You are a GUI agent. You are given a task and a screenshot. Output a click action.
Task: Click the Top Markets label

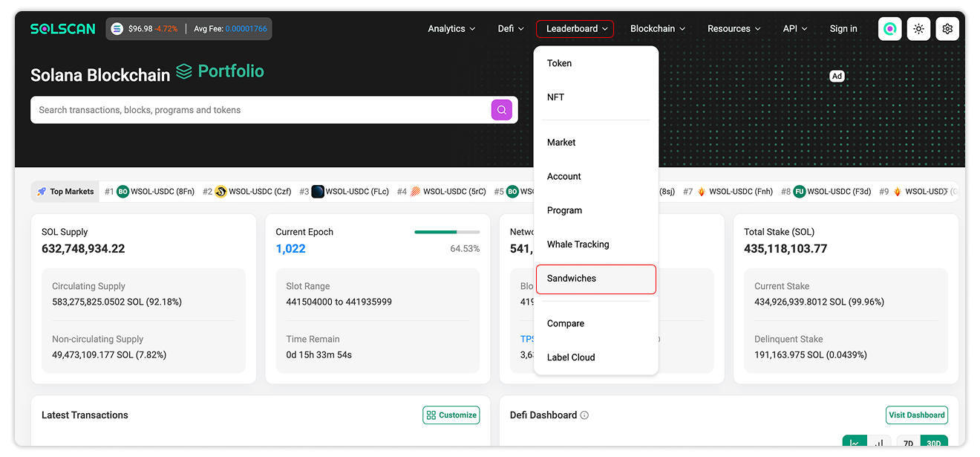(72, 192)
